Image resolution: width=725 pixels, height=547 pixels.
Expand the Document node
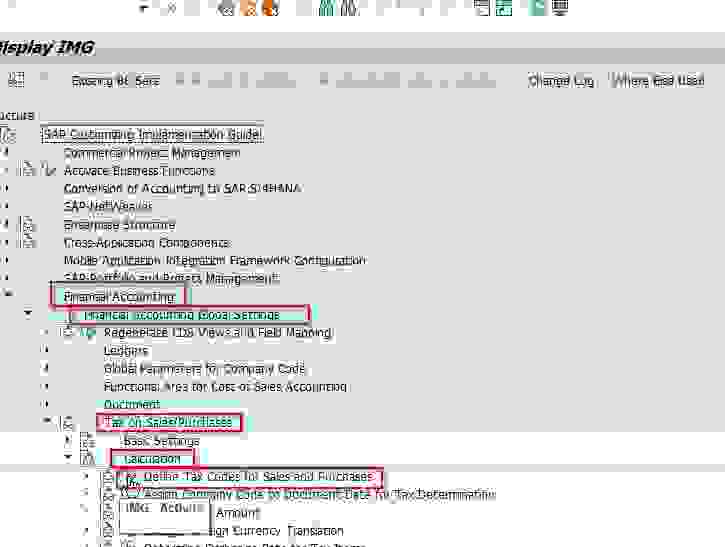[45, 404]
